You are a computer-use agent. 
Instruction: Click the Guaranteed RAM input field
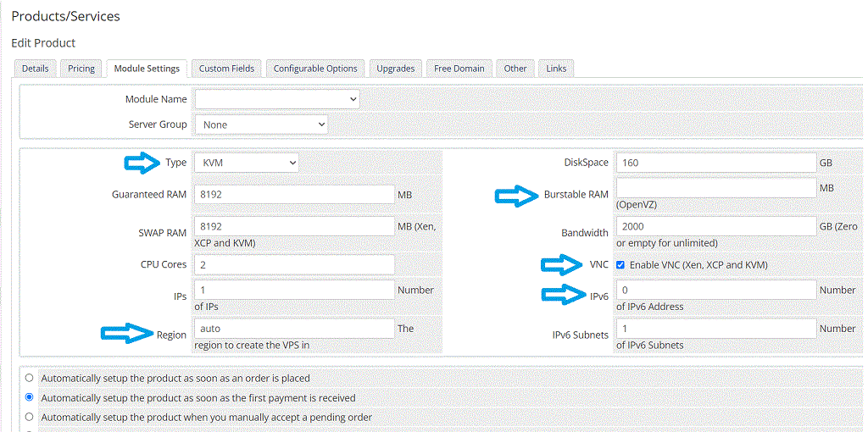coord(294,195)
